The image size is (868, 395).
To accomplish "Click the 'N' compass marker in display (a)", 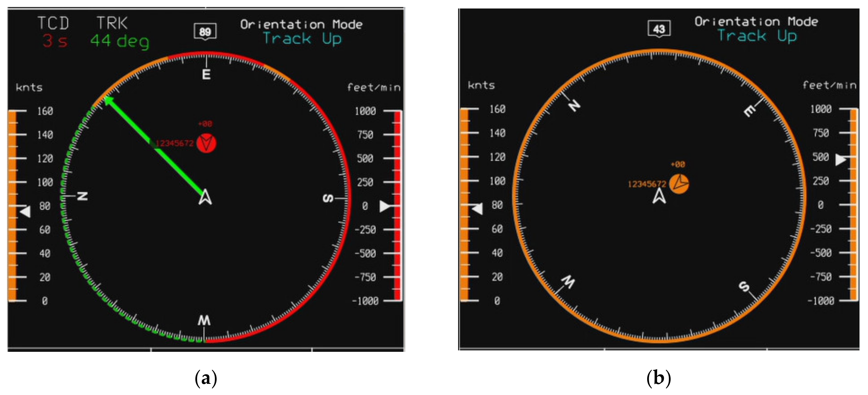I will point(83,196).
